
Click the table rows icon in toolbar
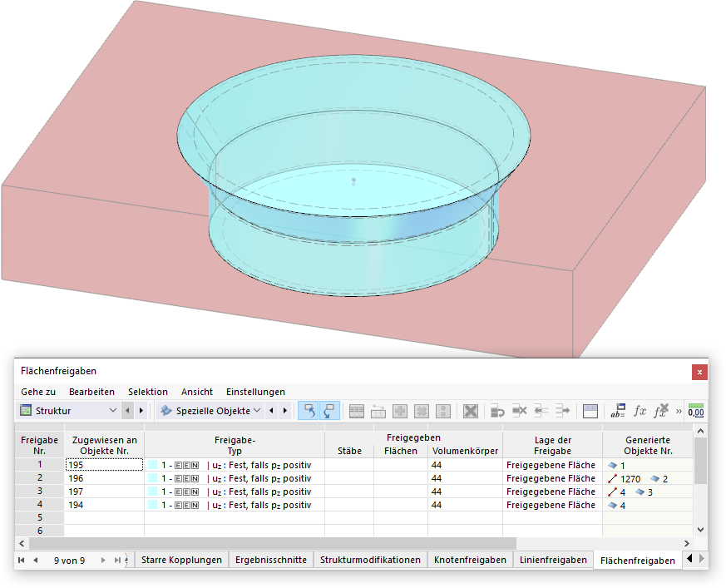tap(357, 411)
